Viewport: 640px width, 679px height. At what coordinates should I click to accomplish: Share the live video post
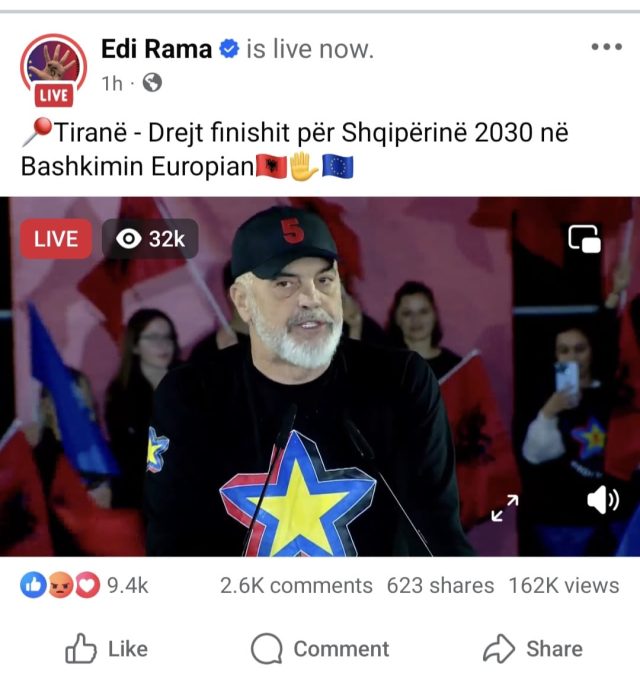tap(533, 649)
